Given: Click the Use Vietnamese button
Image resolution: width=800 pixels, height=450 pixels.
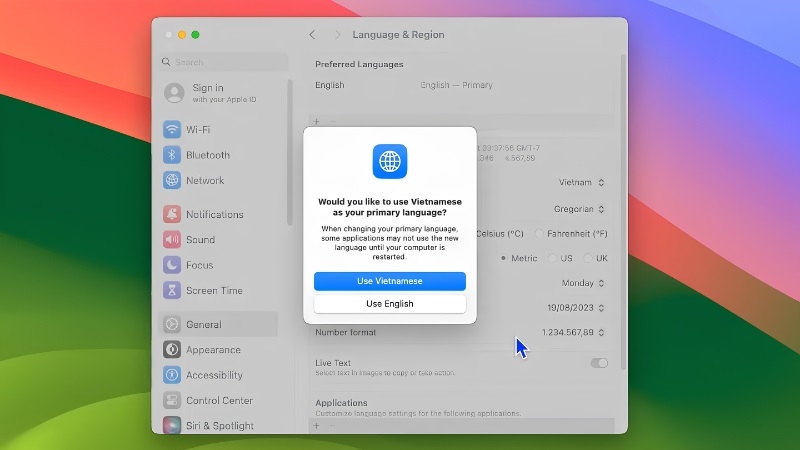Looking at the screenshot, I should point(390,281).
